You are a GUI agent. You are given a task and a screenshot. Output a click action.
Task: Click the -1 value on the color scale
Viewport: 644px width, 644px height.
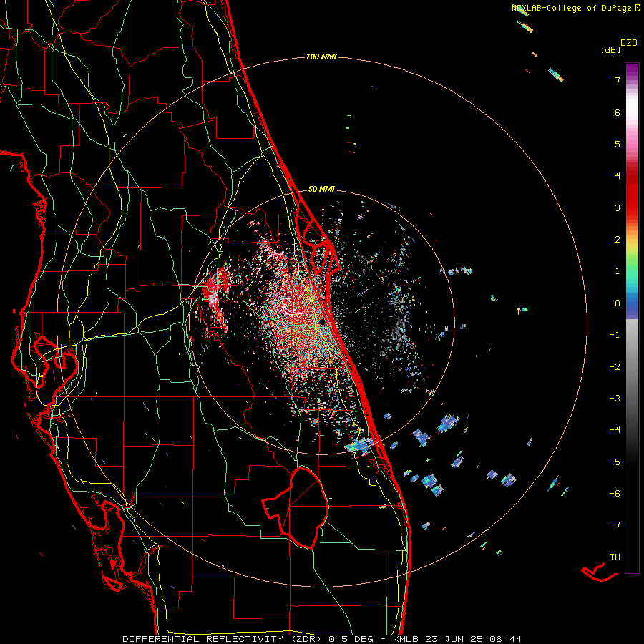coord(615,335)
